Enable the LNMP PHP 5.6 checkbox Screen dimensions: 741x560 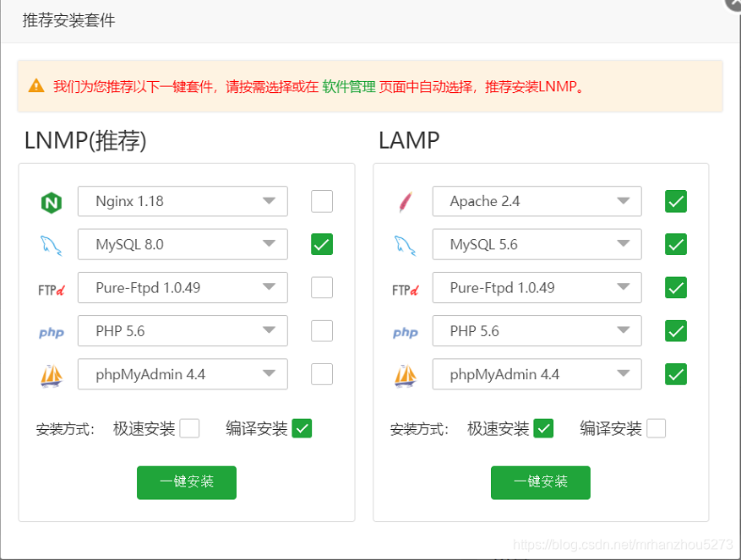322,331
